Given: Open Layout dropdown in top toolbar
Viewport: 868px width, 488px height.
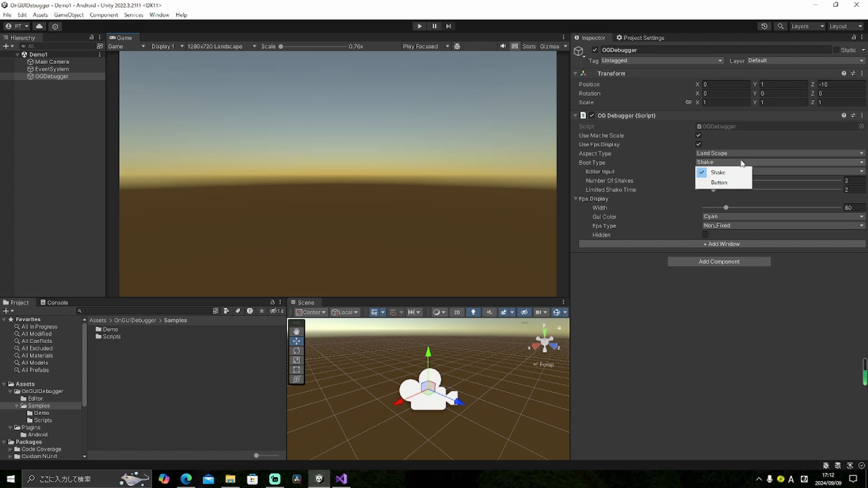Looking at the screenshot, I should coord(846,26).
